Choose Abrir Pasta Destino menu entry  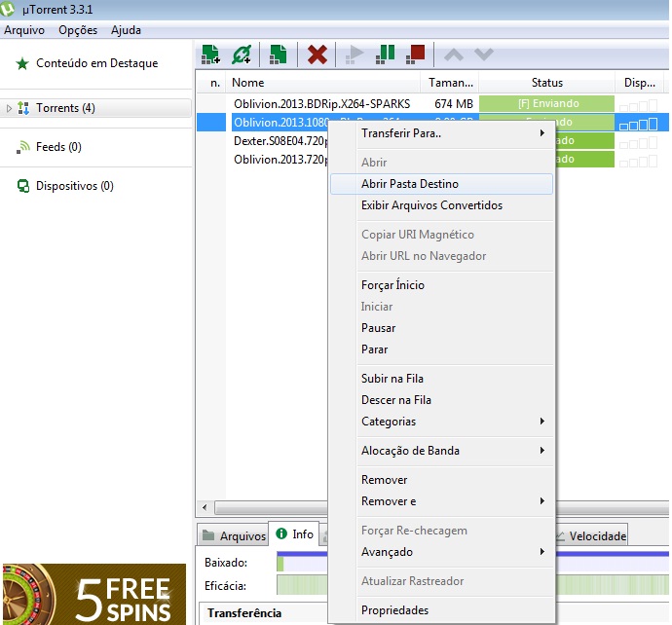(441, 184)
